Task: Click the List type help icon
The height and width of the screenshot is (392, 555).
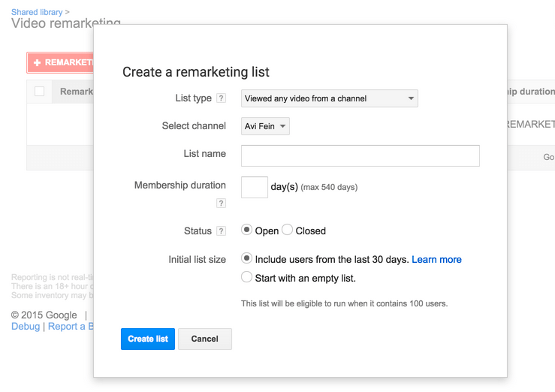Action: point(221,98)
